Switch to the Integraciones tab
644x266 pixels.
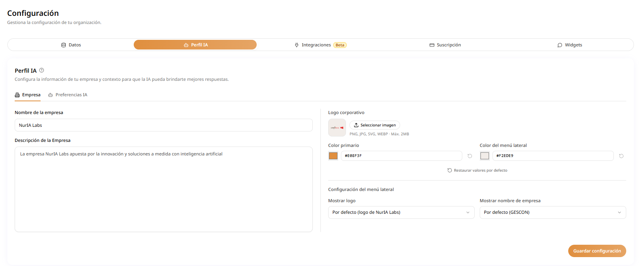(x=320, y=45)
